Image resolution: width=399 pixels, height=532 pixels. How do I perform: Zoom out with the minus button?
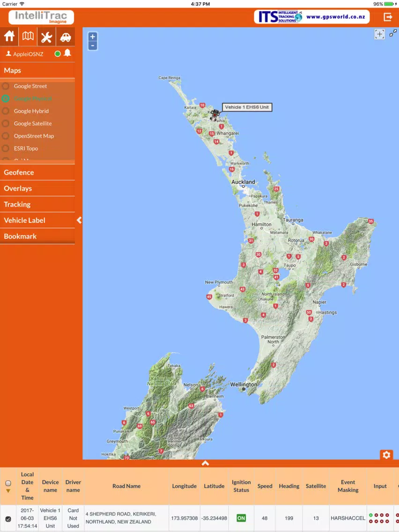pos(93,45)
